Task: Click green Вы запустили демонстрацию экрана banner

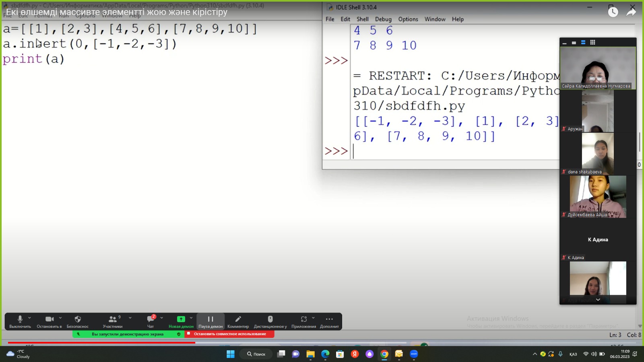Action: (127, 334)
